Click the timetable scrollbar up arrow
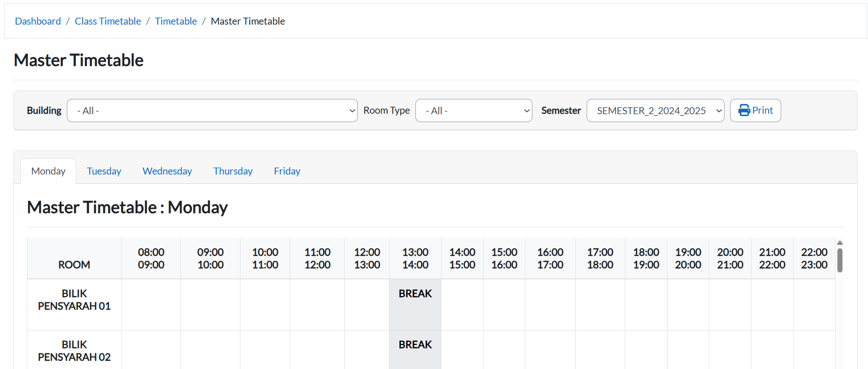 tap(840, 243)
